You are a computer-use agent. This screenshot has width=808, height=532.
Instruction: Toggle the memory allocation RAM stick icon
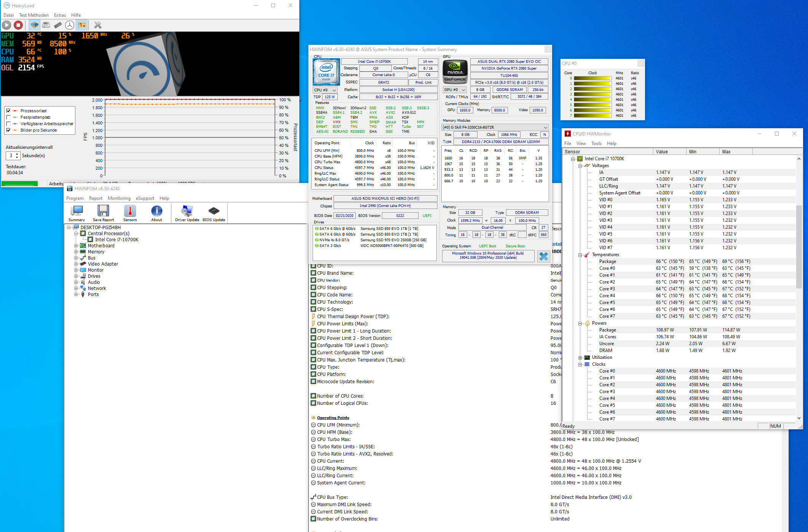pos(58,25)
